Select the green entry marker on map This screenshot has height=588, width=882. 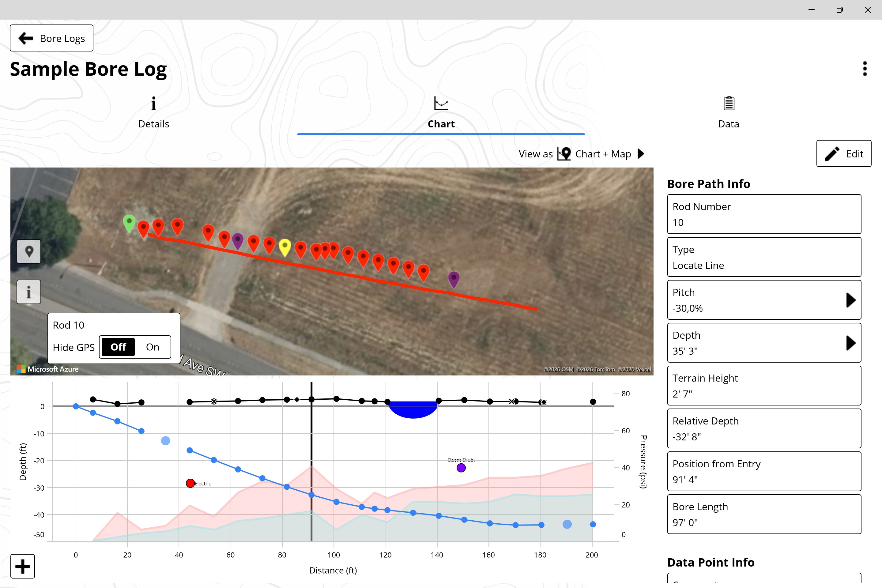pyautogui.click(x=129, y=223)
